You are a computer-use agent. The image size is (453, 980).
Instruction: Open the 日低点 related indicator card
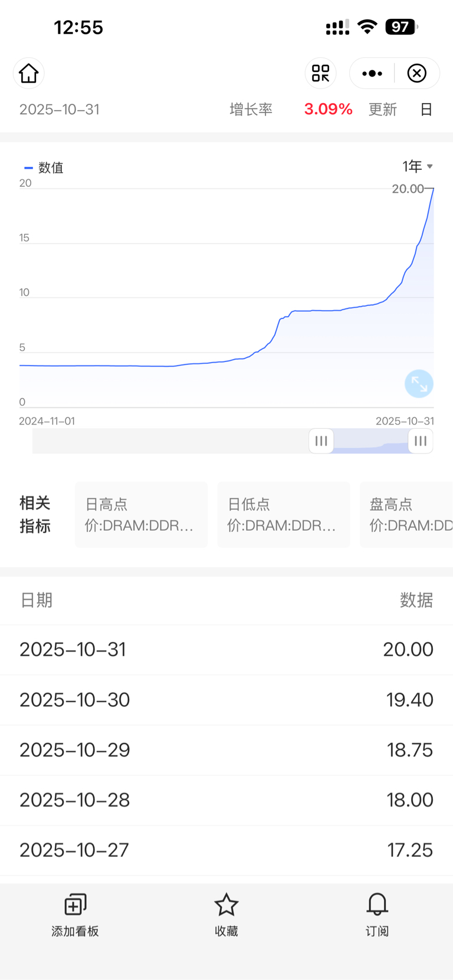pyautogui.click(x=284, y=515)
